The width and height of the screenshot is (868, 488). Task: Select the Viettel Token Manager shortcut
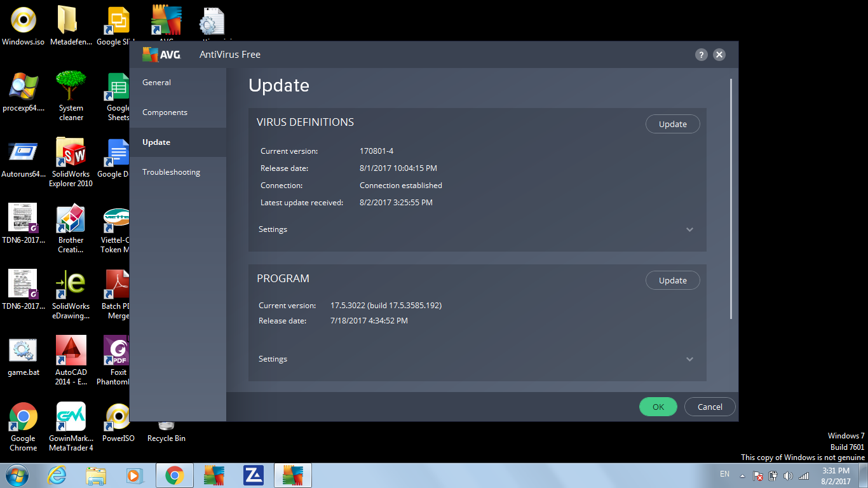pyautogui.click(x=116, y=229)
